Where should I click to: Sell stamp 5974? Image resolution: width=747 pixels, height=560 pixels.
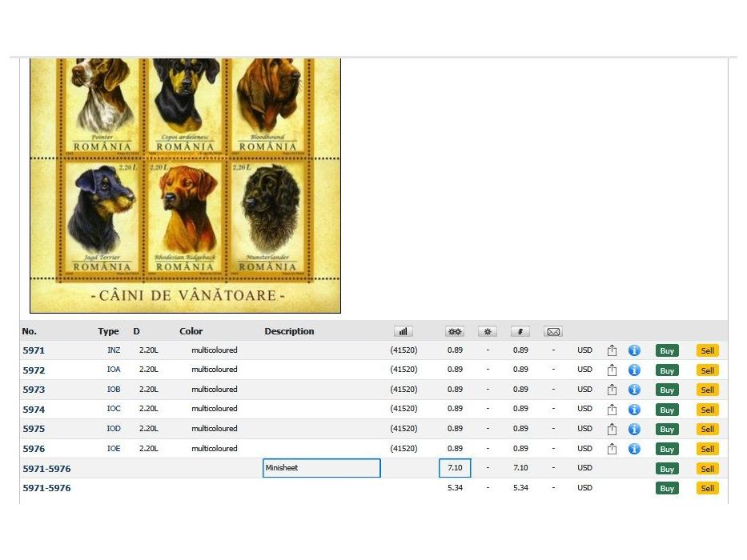(x=708, y=410)
